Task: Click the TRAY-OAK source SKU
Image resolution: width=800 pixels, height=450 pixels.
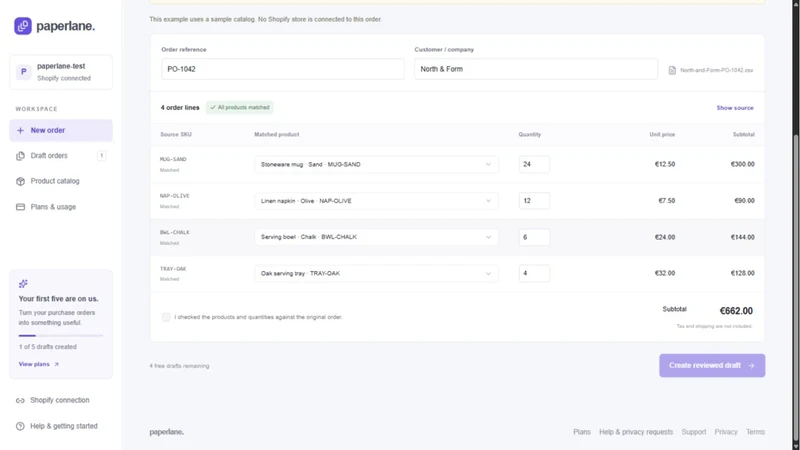Action: tap(173, 269)
